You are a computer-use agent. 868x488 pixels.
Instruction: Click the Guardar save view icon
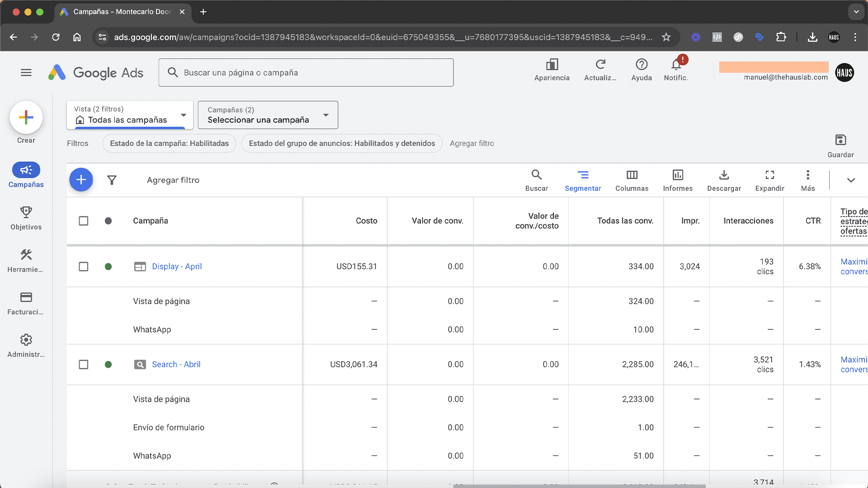840,141
